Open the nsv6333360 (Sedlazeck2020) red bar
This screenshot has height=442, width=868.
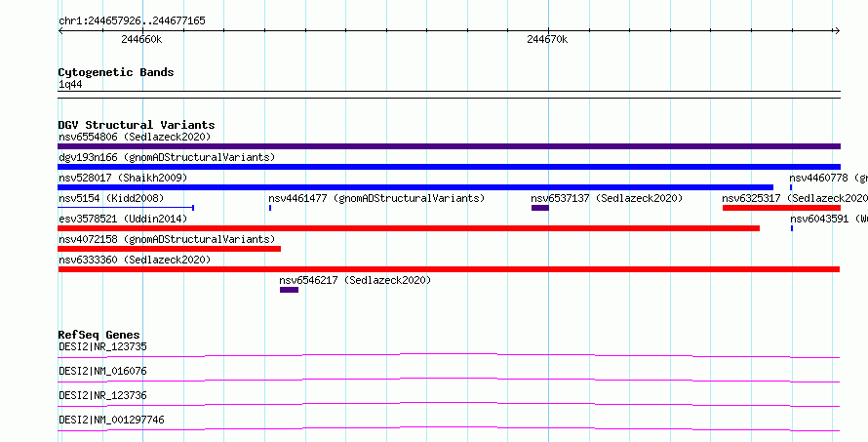click(x=449, y=269)
